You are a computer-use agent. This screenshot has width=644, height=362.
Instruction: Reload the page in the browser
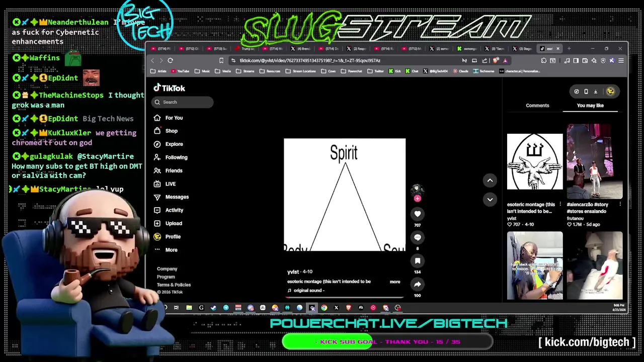(x=171, y=60)
